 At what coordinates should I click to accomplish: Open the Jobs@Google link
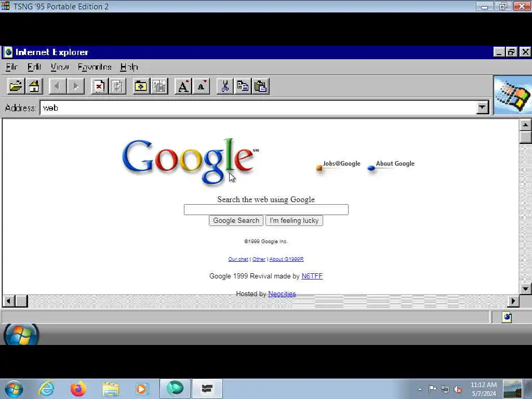pyautogui.click(x=338, y=165)
